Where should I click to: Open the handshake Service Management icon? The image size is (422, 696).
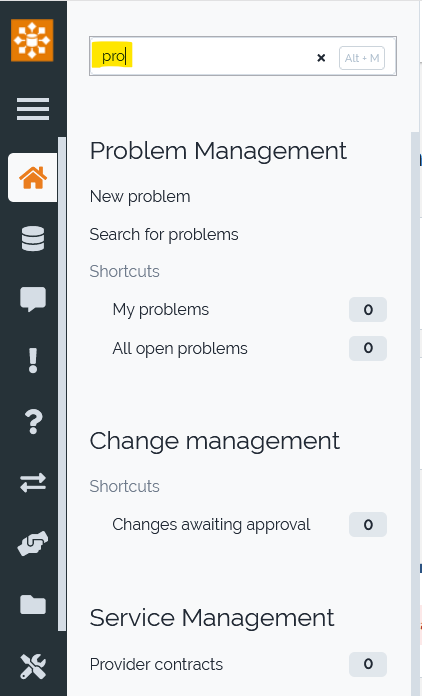[33, 543]
